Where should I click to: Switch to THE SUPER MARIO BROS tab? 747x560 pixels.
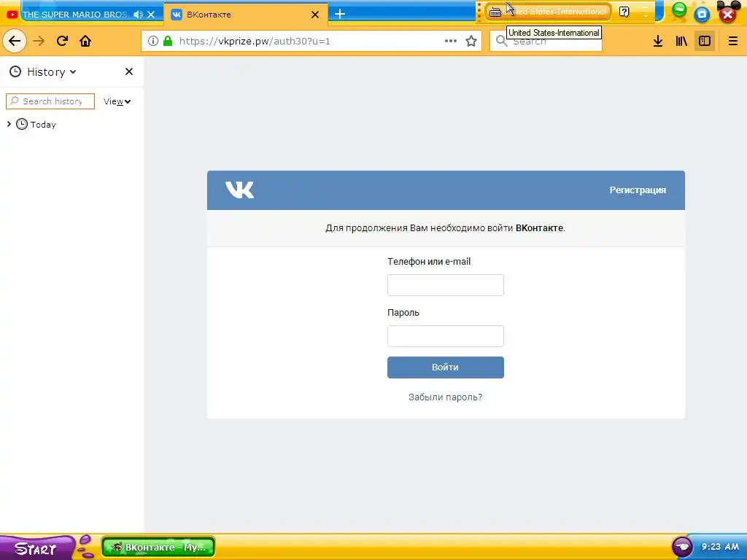75,15
